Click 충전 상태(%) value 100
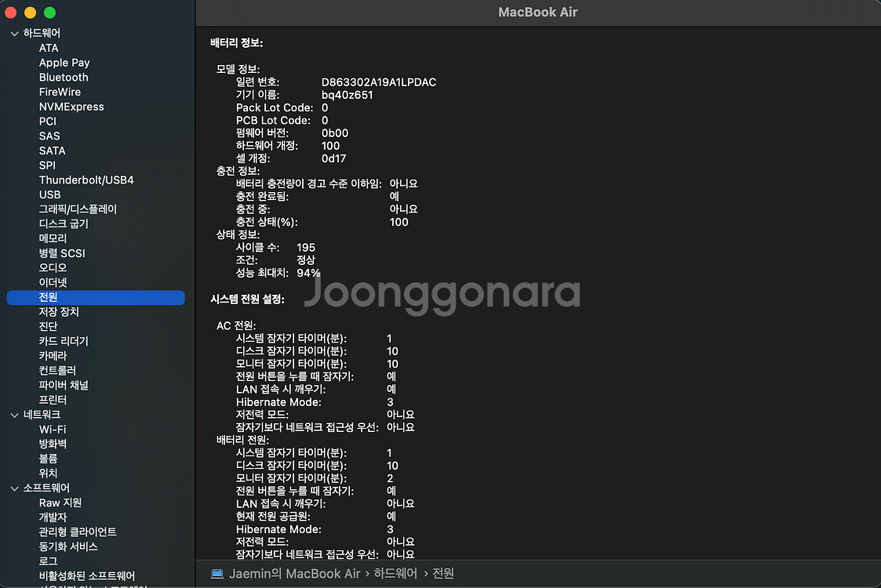The height and width of the screenshot is (588, 881). (x=399, y=223)
